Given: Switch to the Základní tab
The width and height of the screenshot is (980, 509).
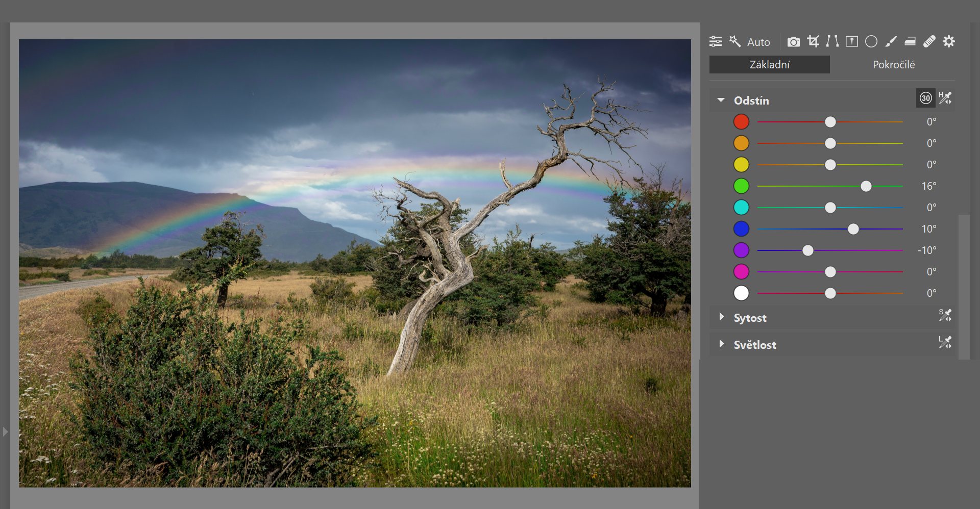Looking at the screenshot, I should pyautogui.click(x=769, y=65).
